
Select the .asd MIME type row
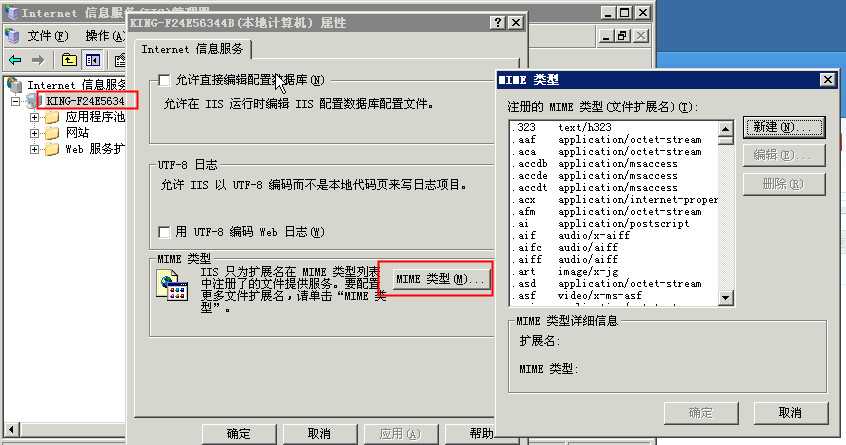click(614, 284)
